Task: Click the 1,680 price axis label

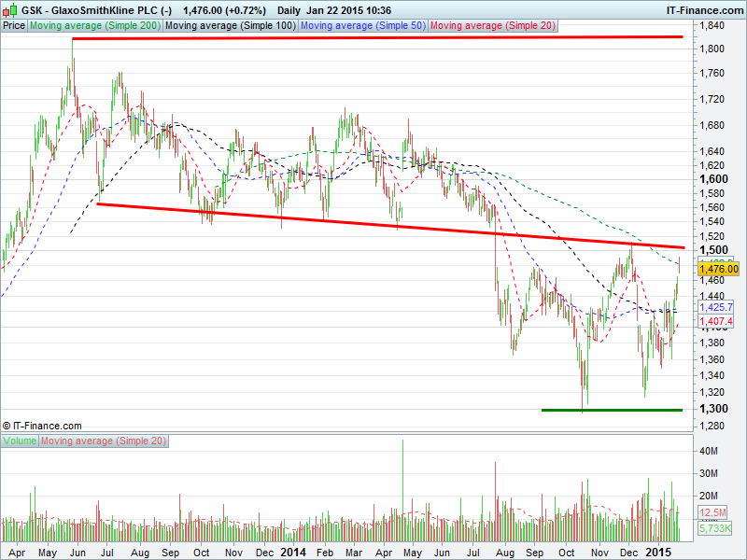Action: click(712, 125)
